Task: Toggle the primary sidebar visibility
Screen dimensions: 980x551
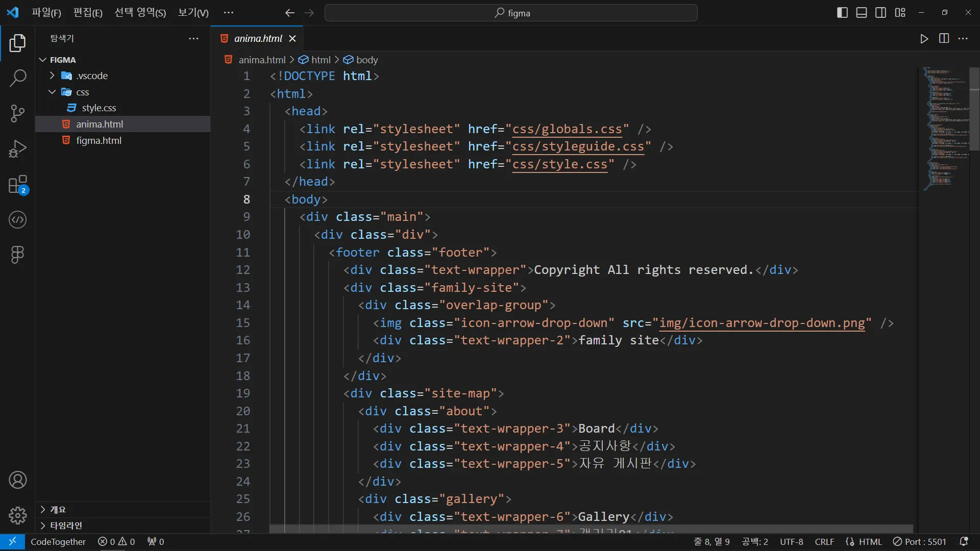Action: [842, 13]
